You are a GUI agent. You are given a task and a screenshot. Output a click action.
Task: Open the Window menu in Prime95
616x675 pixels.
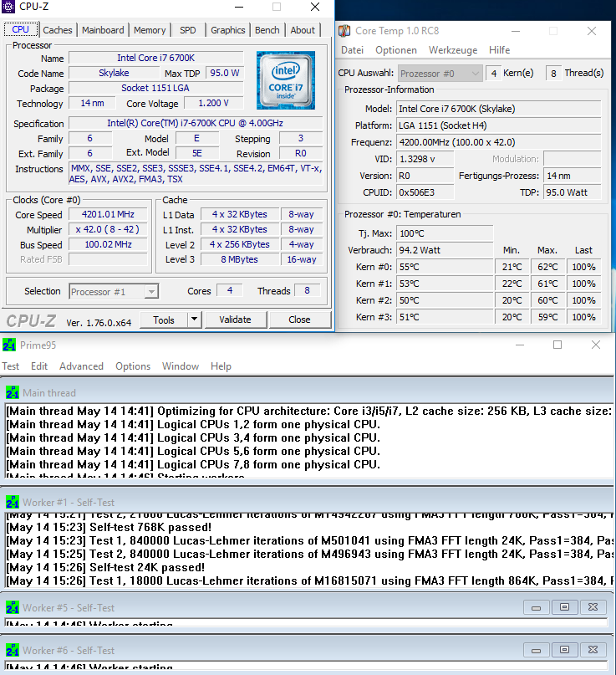coord(181,366)
